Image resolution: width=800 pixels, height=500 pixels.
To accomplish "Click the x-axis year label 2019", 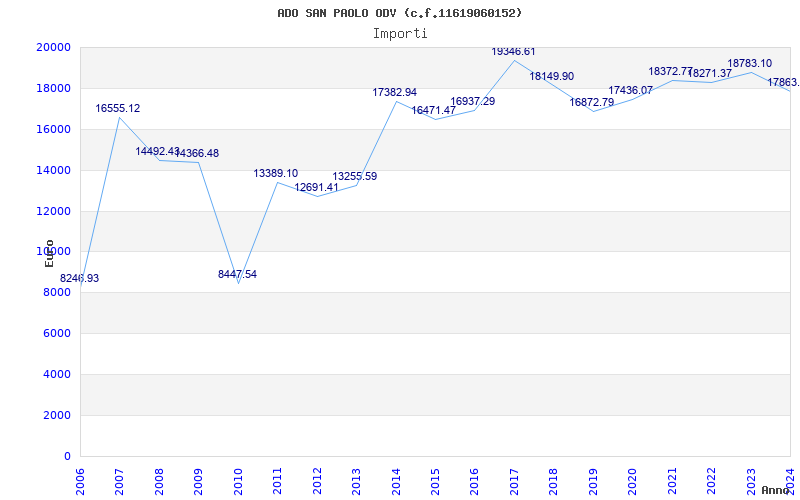I will [593, 481].
